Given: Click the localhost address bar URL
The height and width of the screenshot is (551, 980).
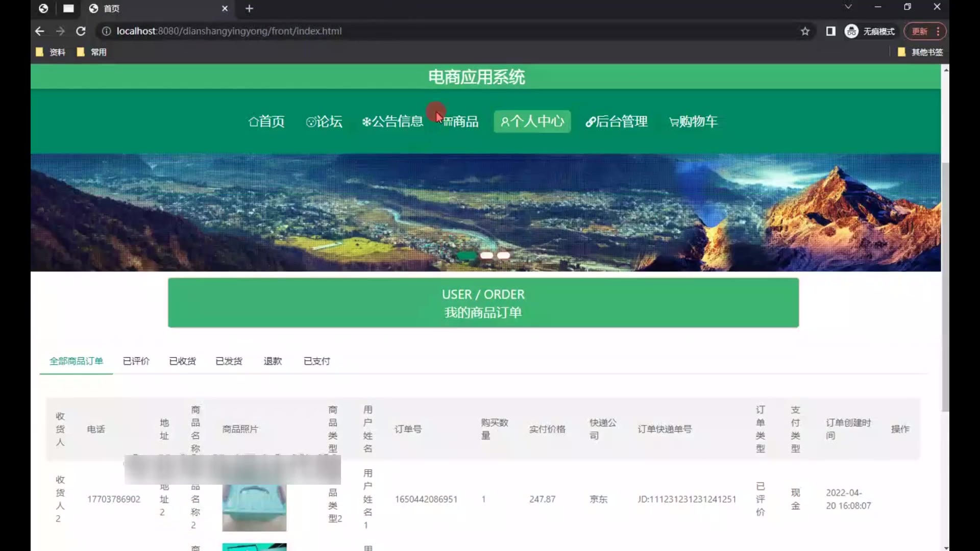Looking at the screenshot, I should pos(229,31).
